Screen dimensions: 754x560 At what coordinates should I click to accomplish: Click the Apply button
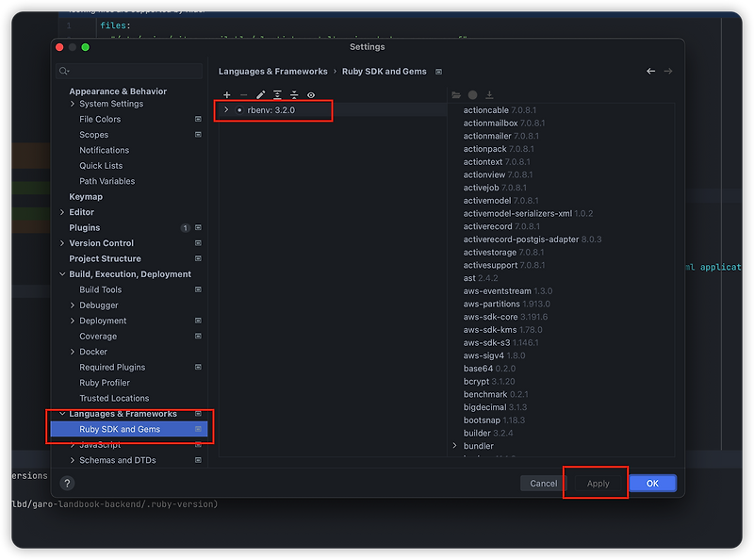point(596,483)
